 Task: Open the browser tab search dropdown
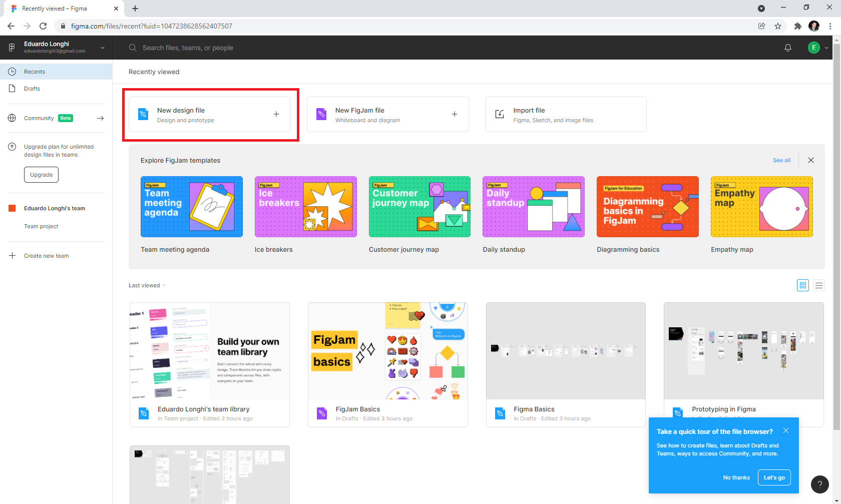point(761,8)
